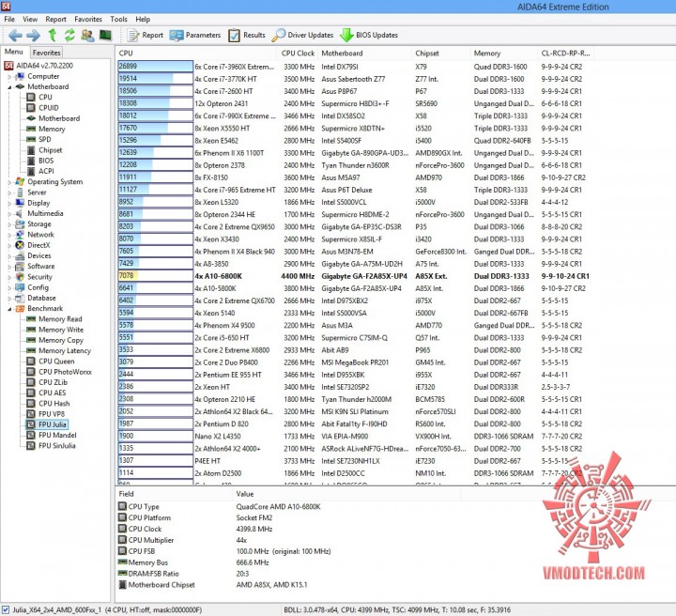Toggle the Julia_X64 status bar checkbox

click(x=6, y=609)
